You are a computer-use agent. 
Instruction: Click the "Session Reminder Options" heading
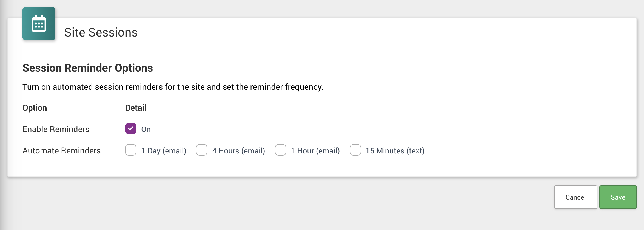coord(88,68)
